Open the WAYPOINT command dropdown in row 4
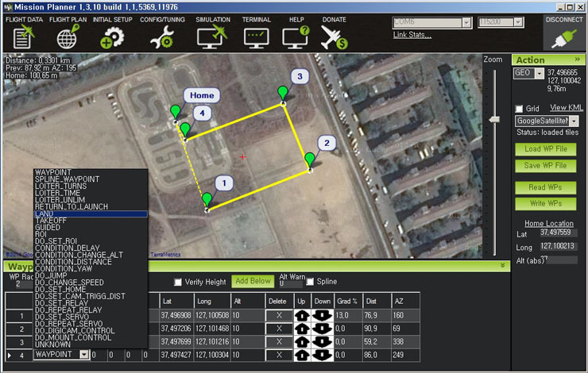Image resolution: width=588 pixels, height=373 pixels. click(x=84, y=355)
